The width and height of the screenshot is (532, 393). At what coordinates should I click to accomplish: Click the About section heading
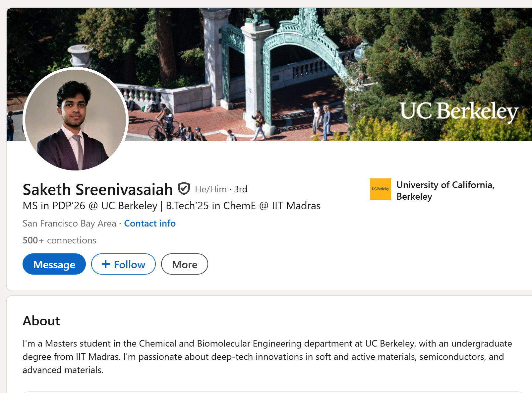click(41, 321)
